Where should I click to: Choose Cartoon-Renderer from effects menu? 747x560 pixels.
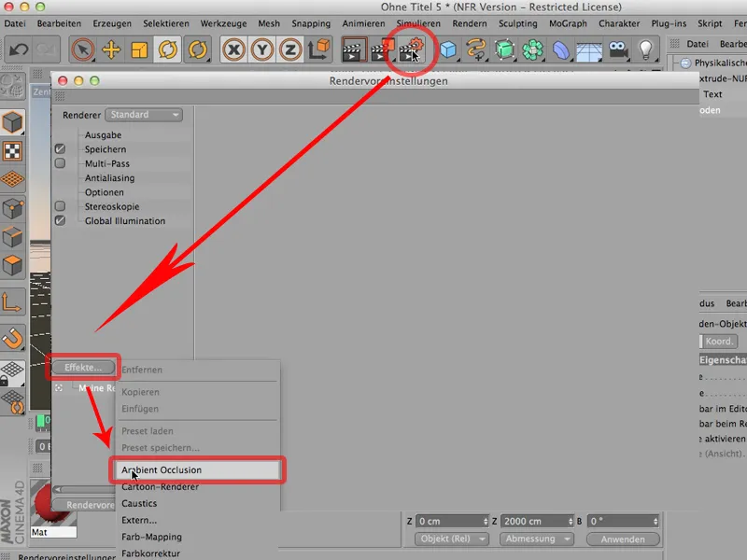click(197, 486)
